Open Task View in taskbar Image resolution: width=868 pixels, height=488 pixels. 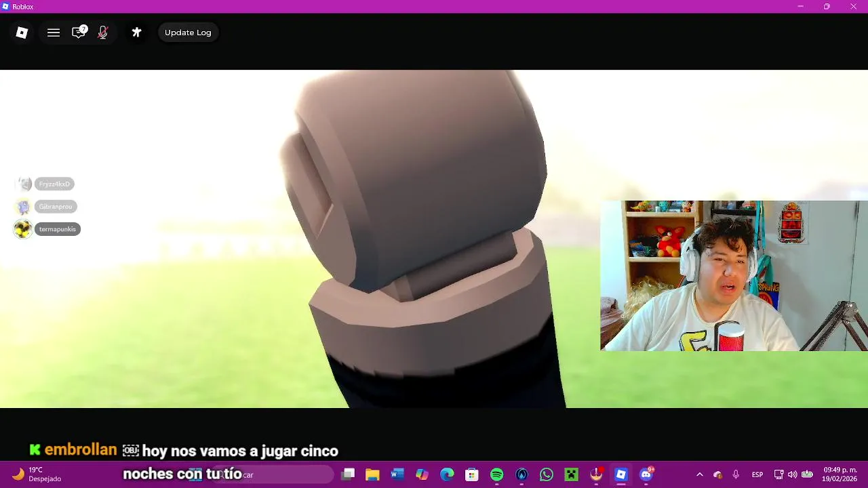[x=348, y=474]
